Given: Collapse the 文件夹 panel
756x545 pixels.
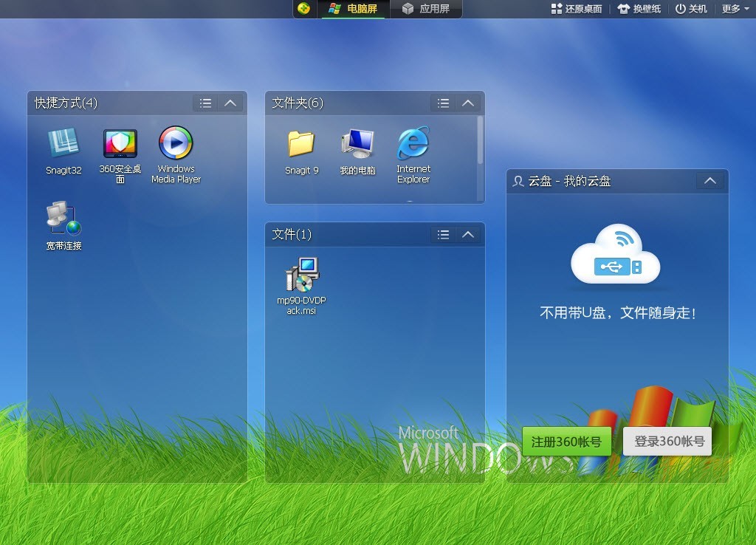Looking at the screenshot, I should point(467,103).
